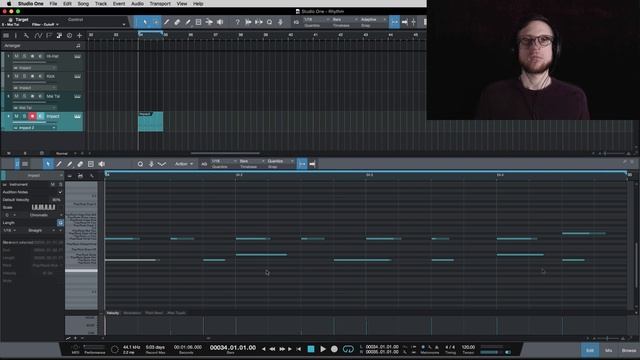
Task: Click the IQ quantize icon in arrange toolbar
Action: pyautogui.click(x=296, y=22)
